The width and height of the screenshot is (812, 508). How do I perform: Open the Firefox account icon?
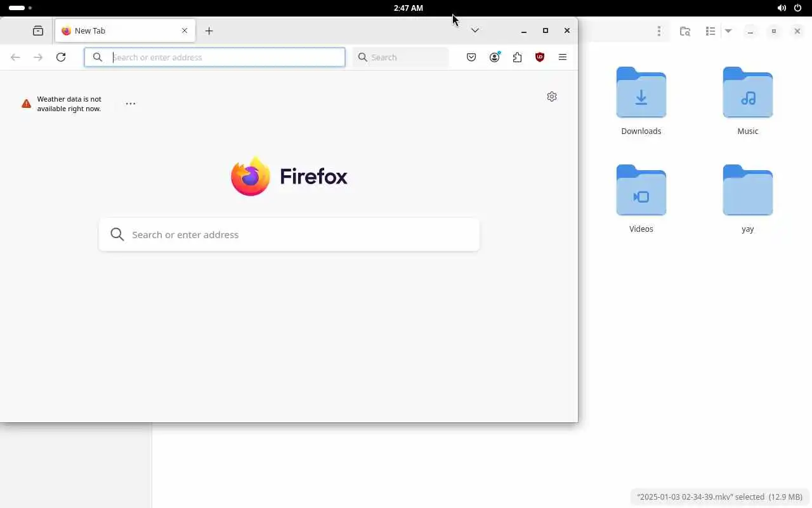pyautogui.click(x=494, y=57)
